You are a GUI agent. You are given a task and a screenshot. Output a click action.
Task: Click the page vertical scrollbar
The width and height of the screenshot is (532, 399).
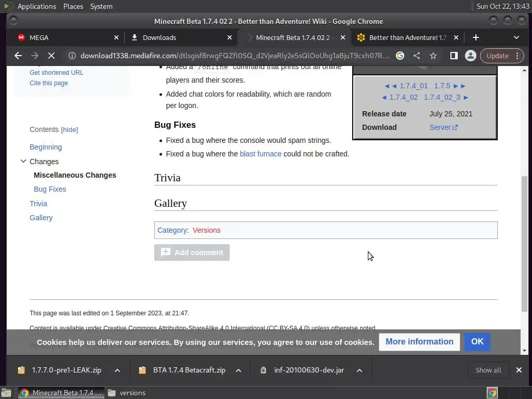click(x=525, y=243)
